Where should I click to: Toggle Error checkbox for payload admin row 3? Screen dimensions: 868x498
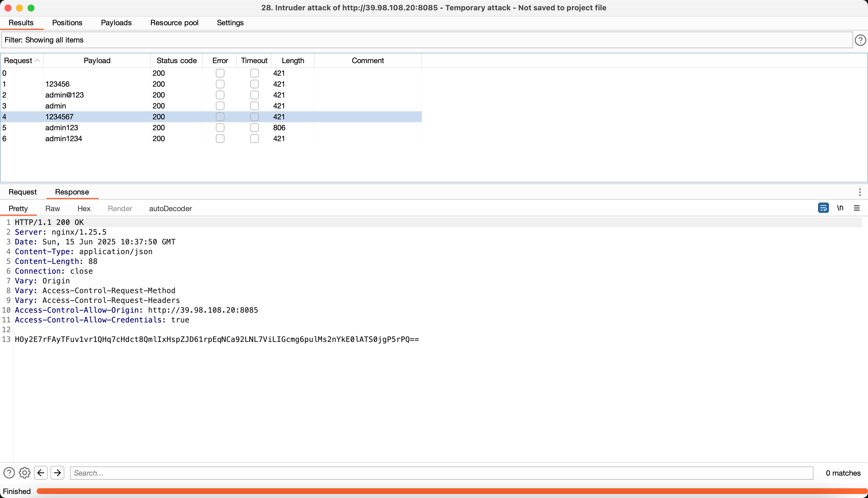click(220, 106)
